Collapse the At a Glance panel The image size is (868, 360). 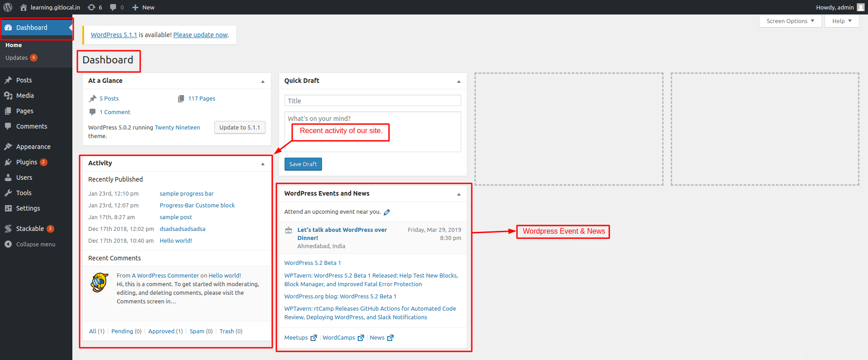(x=263, y=82)
